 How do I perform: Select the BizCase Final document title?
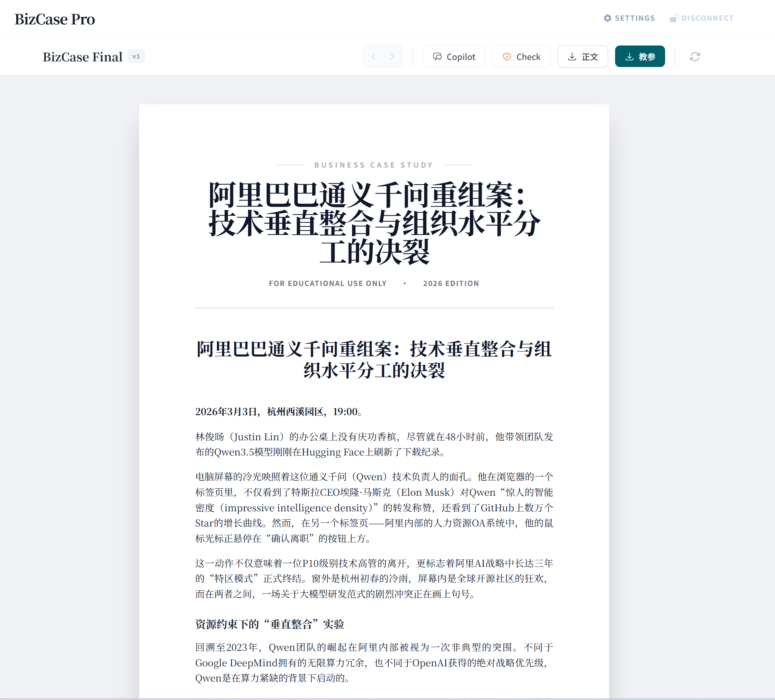point(82,57)
